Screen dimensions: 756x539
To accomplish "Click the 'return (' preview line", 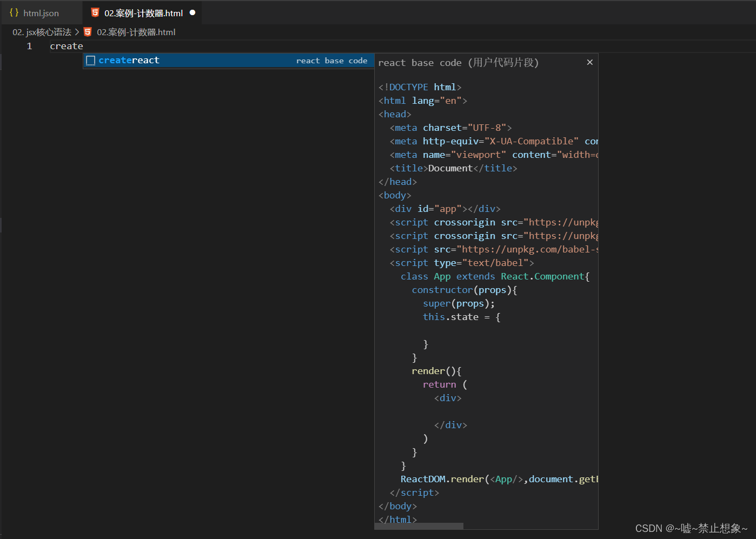I will (445, 384).
